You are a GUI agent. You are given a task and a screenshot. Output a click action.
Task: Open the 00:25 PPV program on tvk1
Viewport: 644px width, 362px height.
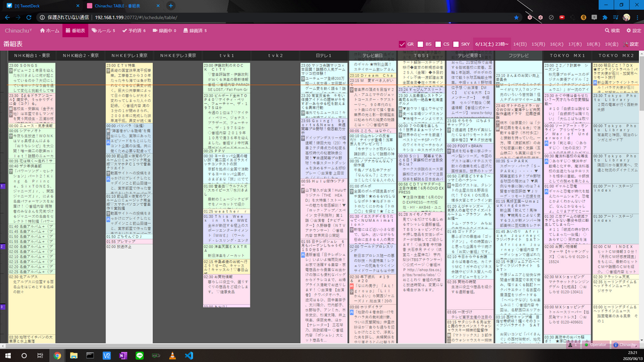coord(226,151)
